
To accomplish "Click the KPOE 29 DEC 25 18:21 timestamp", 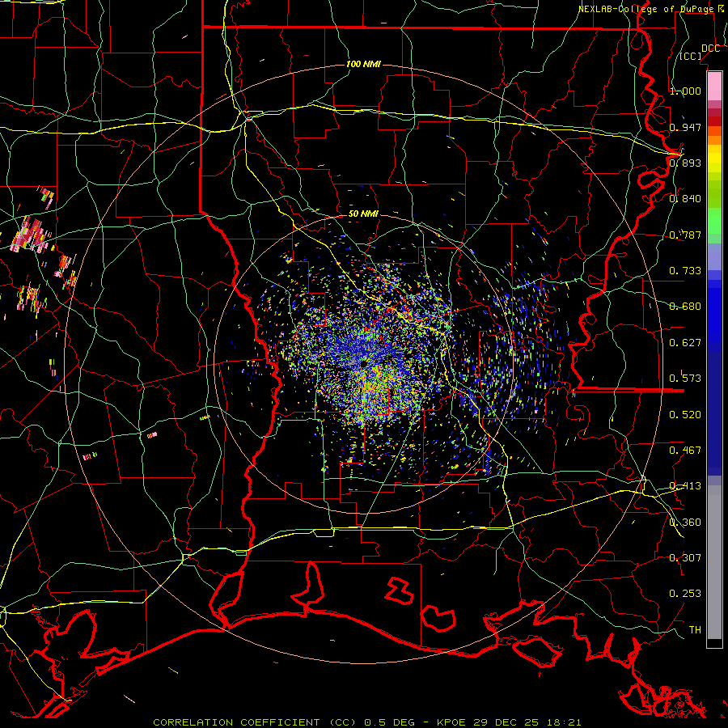I will coord(509,722).
